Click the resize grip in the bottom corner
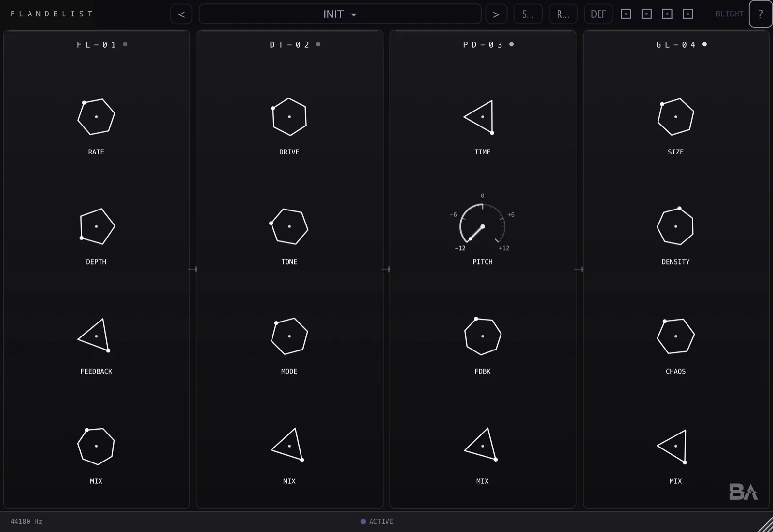 (765, 524)
